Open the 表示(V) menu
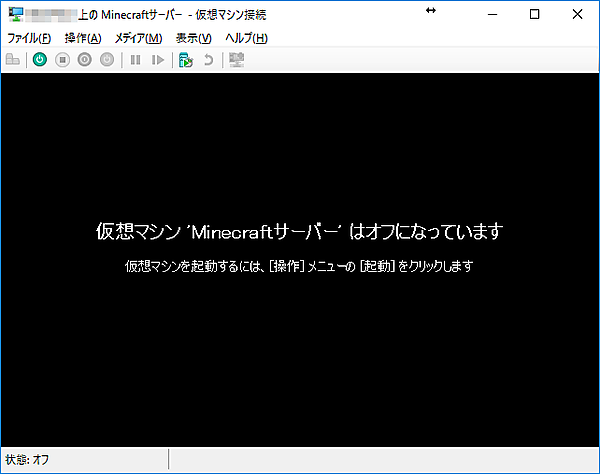 pos(194,38)
